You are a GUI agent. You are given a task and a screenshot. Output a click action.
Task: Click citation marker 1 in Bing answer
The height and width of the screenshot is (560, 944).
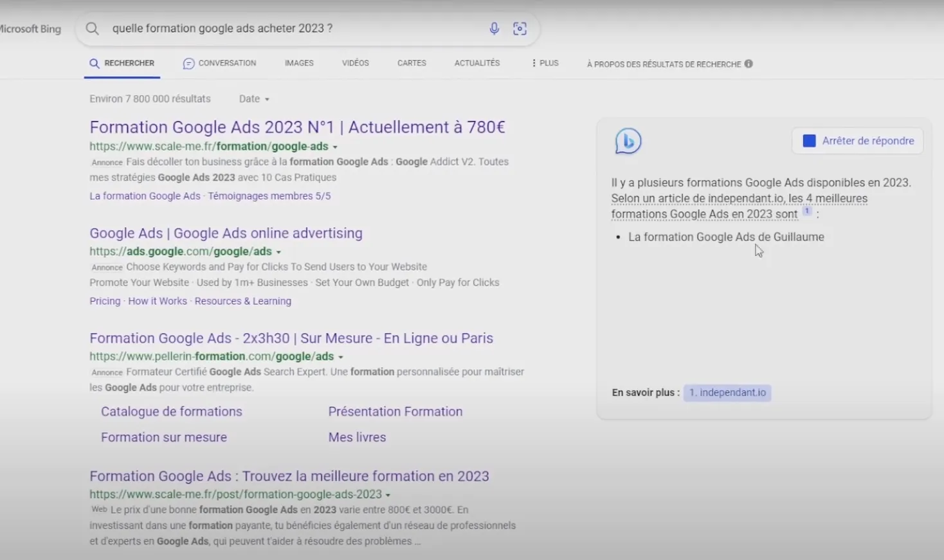point(806,211)
